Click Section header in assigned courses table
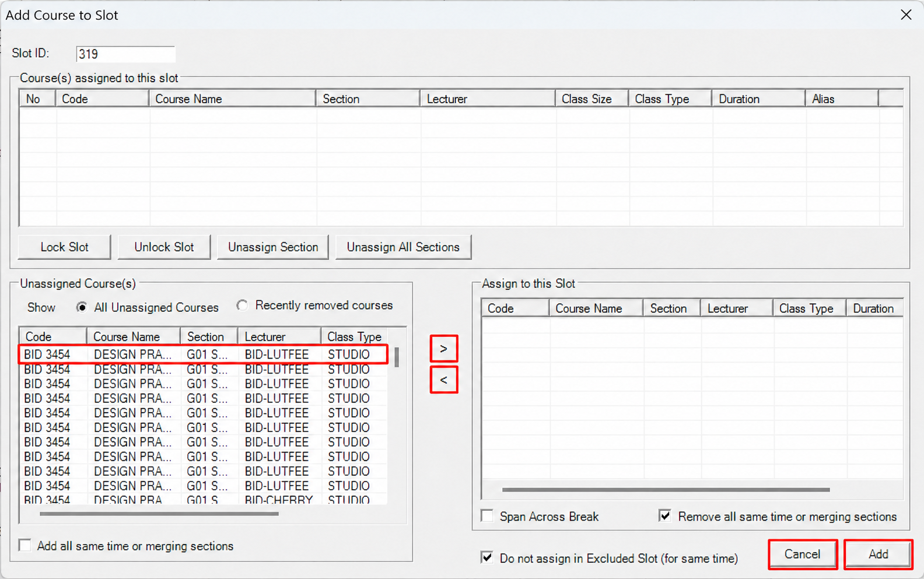This screenshot has height=579, width=924. click(368, 99)
